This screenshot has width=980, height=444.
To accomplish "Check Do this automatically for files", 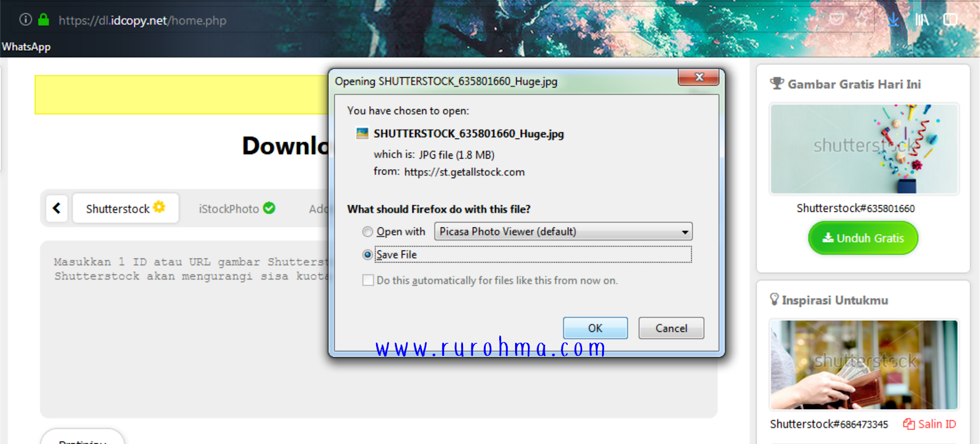I will tap(368, 280).
